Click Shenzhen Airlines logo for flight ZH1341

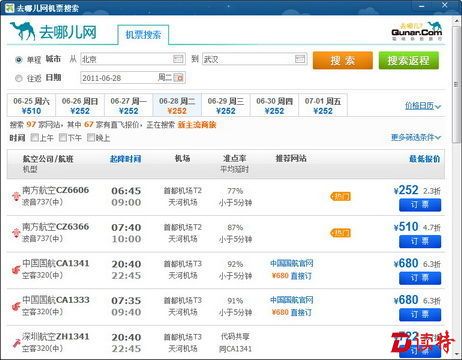point(16,343)
